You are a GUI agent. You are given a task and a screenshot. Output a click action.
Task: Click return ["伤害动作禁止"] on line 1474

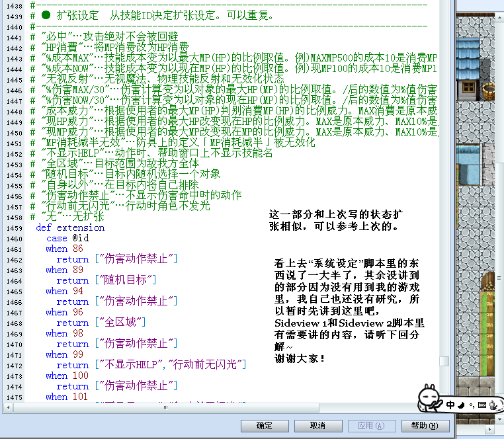coord(117,387)
